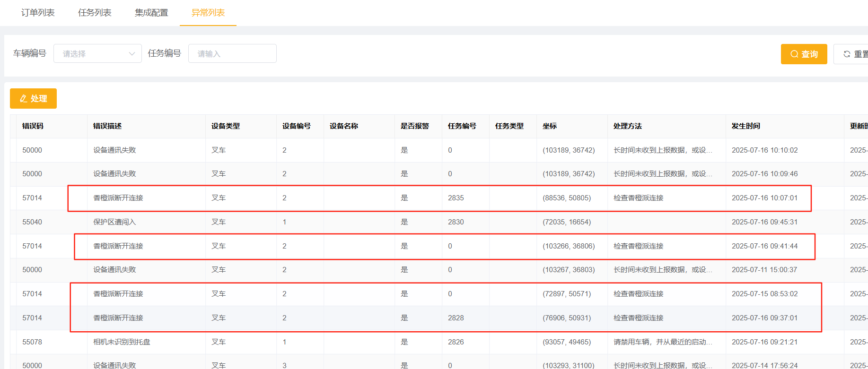Focus the 任务编号 input field
Screen dimensions: 868x369
point(232,54)
